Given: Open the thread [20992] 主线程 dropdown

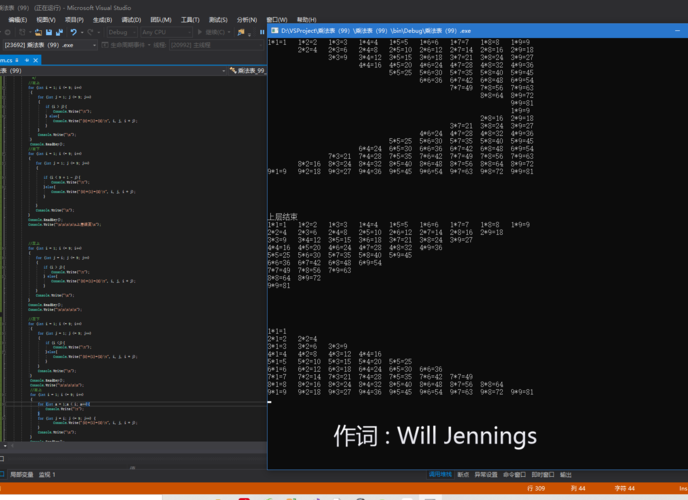Looking at the screenshot, I should pyautogui.click(x=216, y=45).
